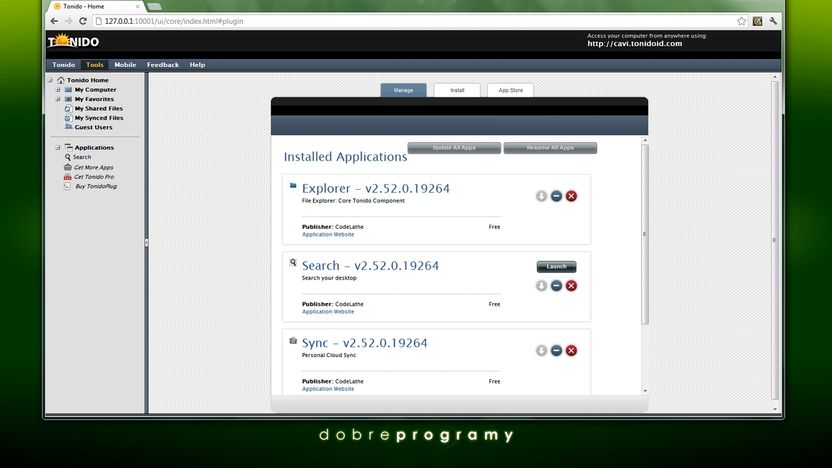Open Sync's Application Website link
Image resolution: width=832 pixels, height=468 pixels.
point(328,389)
